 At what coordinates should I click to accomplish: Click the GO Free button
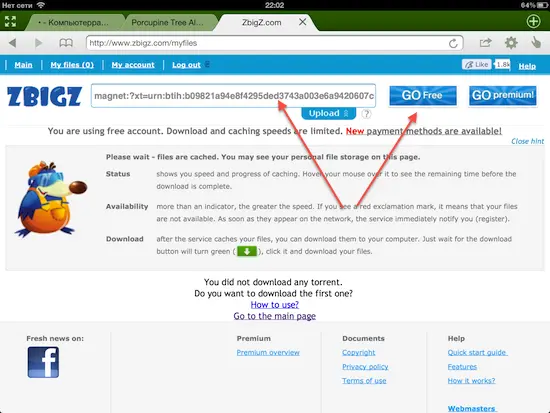point(423,95)
